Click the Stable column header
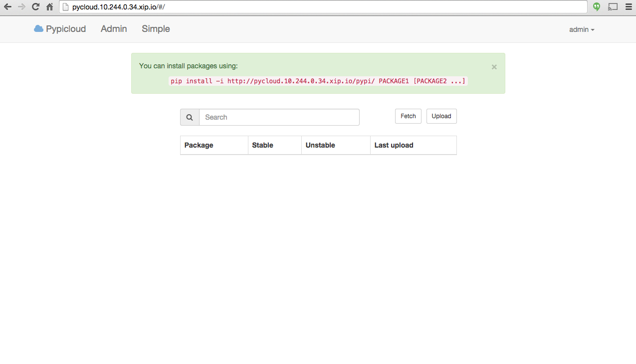636x364 pixels. (275, 145)
